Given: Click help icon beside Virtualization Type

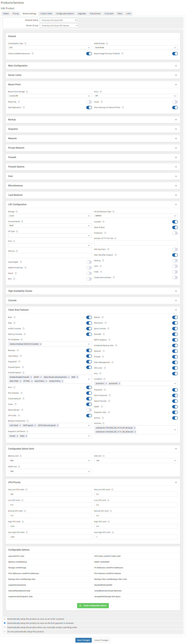Looking at the screenshot, I should click(x=25, y=43).
